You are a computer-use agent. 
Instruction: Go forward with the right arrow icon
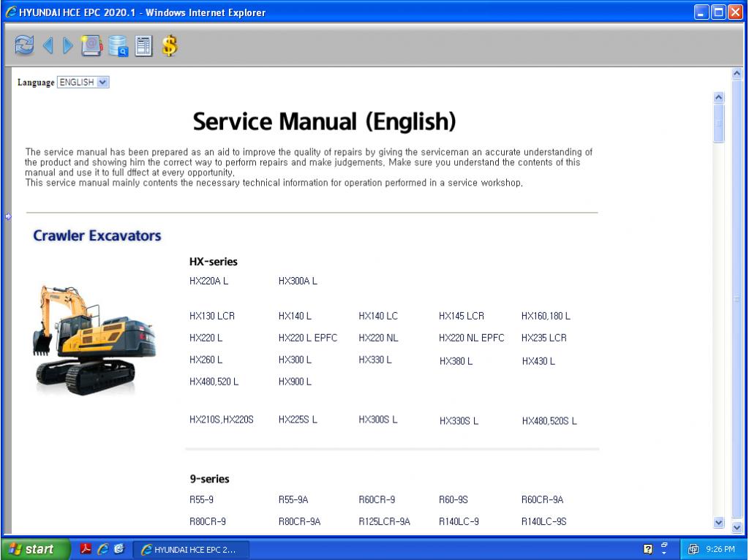click(x=68, y=46)
